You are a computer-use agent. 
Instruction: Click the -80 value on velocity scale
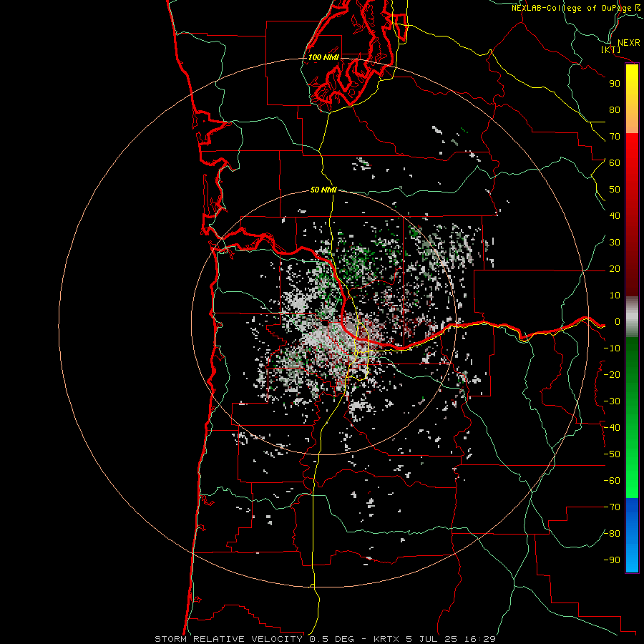pos(612,534)
